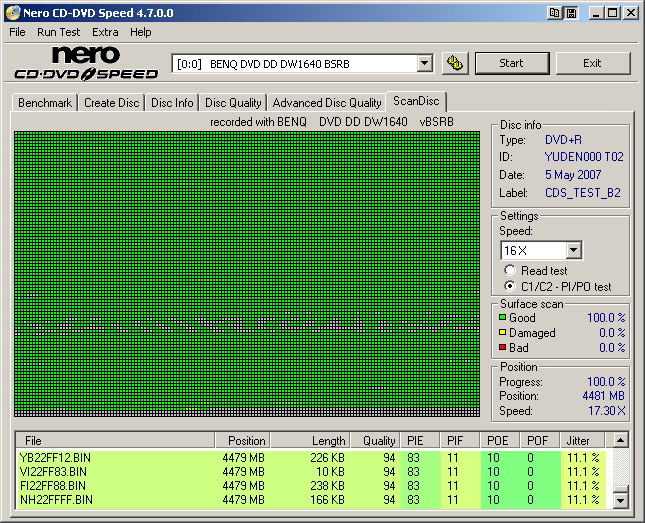Click the Exit button
The height and width of the screenshot is (523, 645).
coord(592,63)
